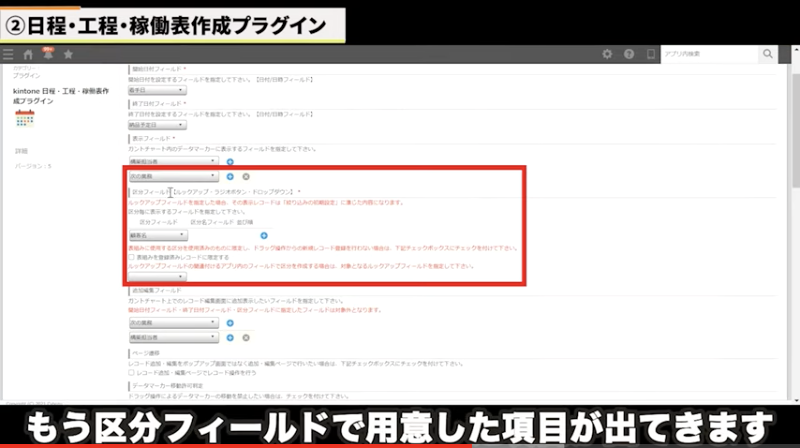Open the empty lookup field dropdown
Screen dimensions: 800x448
coord(158,277)
